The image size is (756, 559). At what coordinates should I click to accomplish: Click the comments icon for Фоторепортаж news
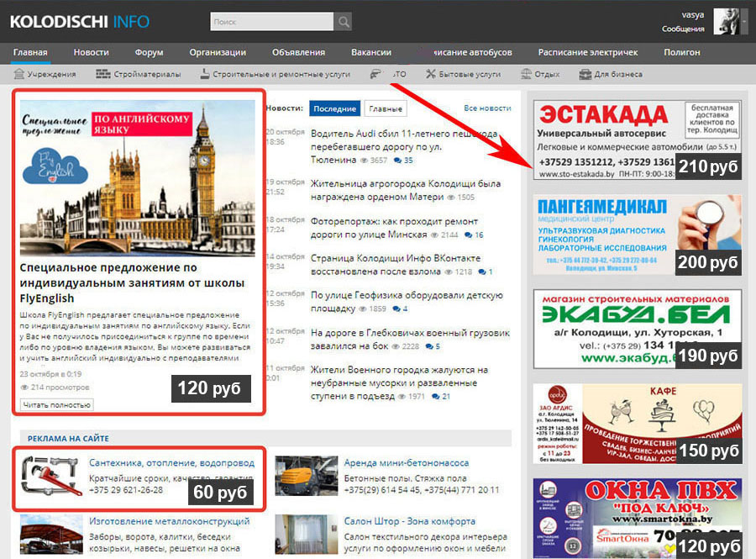click(468, 235)
